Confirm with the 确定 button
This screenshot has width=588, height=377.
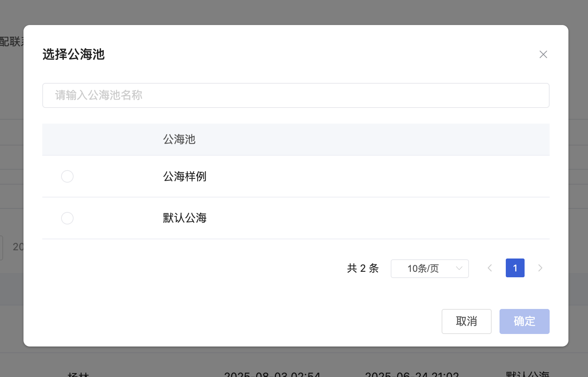coord(524,321)
